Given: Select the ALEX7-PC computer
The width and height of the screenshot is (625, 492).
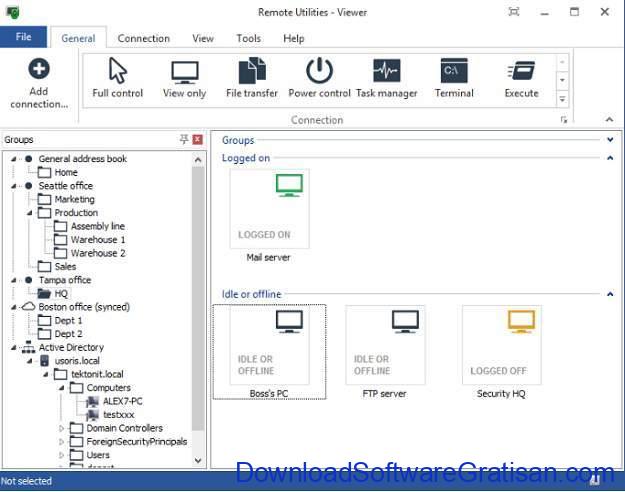Looking at the screenshot, I should click(x=114, y=401).
